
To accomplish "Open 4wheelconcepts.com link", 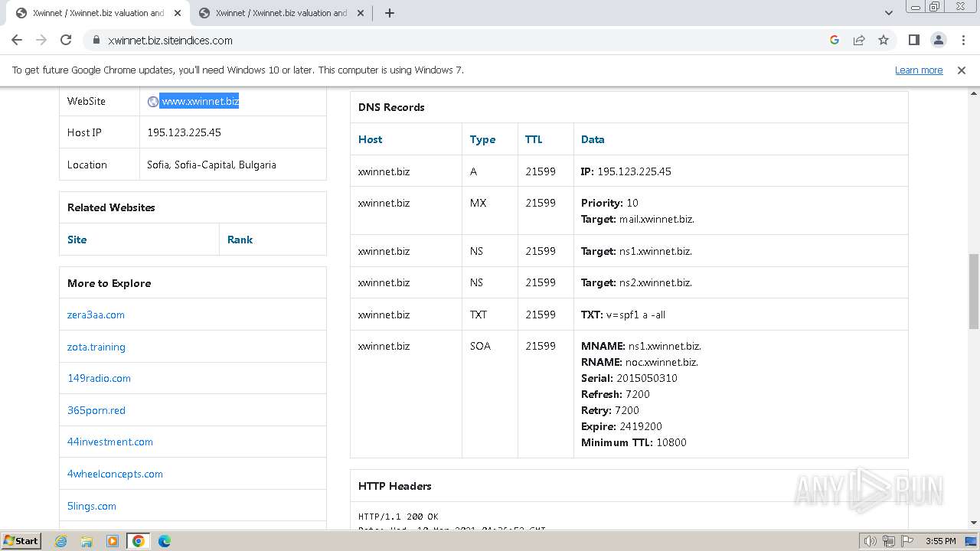I will 115,474.
